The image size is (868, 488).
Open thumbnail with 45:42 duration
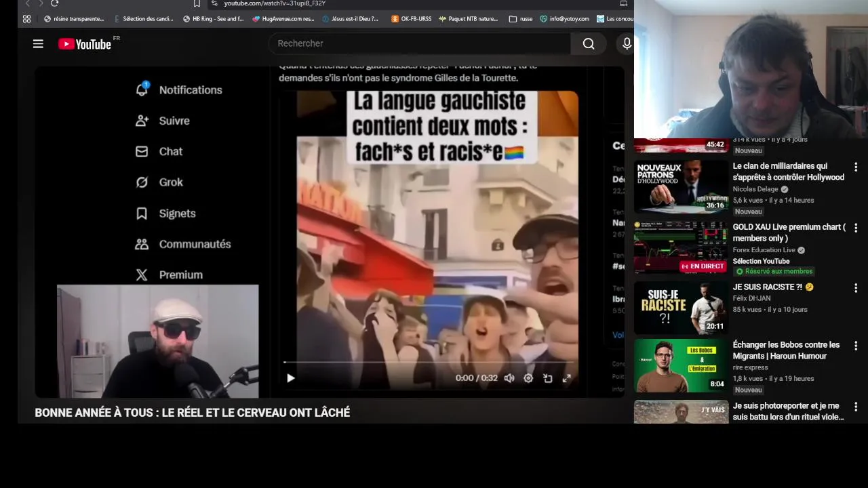681,145
